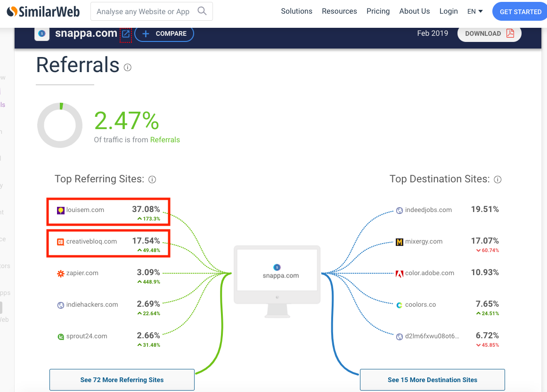Click See 15 More Destination Sites

432,380
